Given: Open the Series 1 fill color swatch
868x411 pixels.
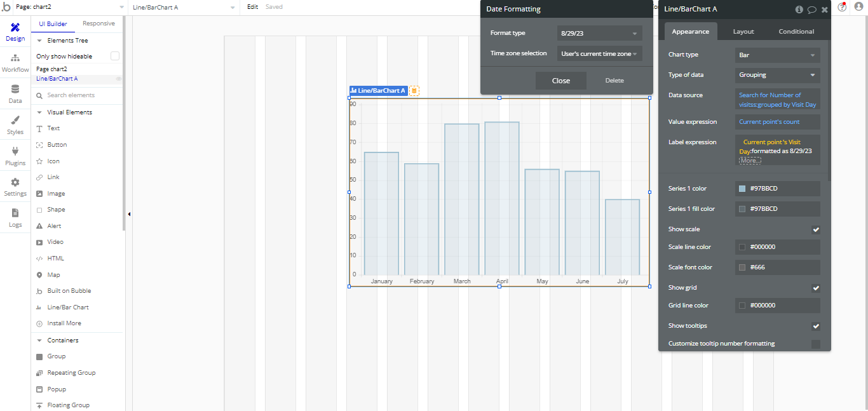Looking at the screenshot, I should coord(742,209).
